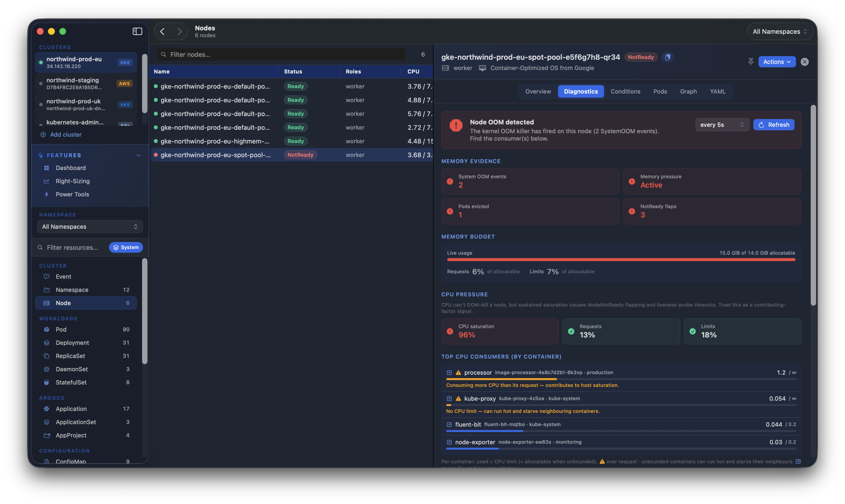Select node row with CPU 5.76
This screenshot has height=504, width=845.
(x=292, y=114)
